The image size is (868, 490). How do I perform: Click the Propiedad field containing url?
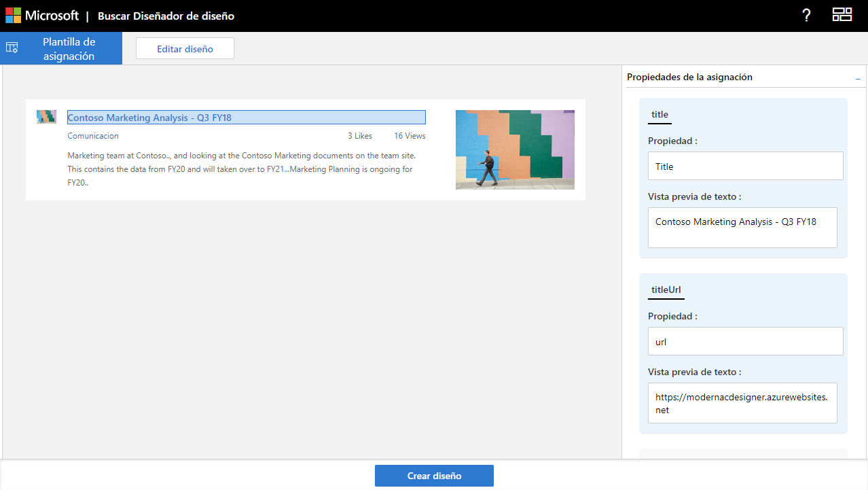click(x=745, y=341)
